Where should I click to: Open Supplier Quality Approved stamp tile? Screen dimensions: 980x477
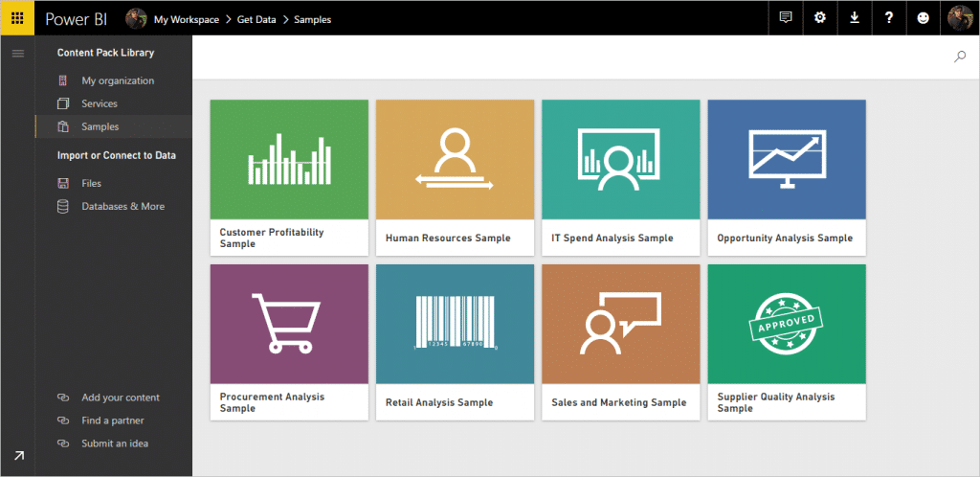pos(787,324)
